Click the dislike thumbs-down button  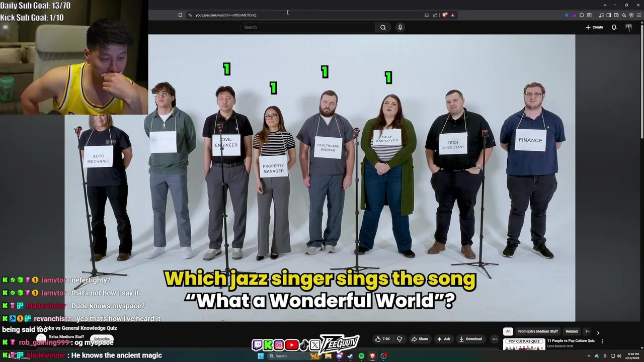400,339
